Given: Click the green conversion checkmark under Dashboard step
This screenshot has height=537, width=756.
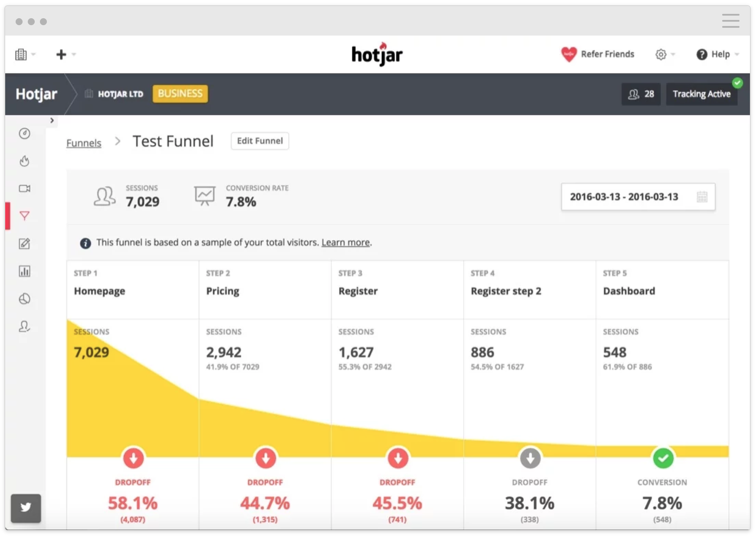Looking at the screenshot, I should coord(663,458).
